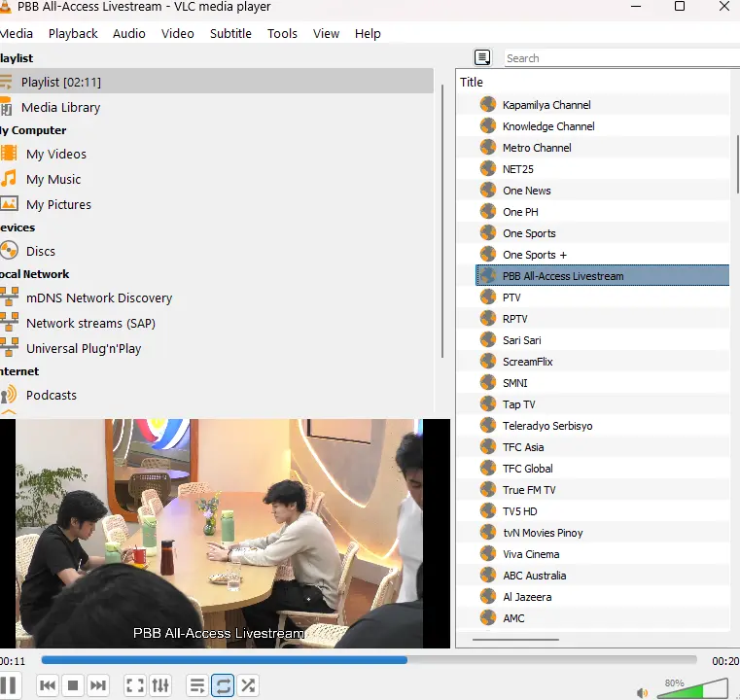Select Teleradyo Serbisyo in playlist
740x700 pixels.
point(603,426)
